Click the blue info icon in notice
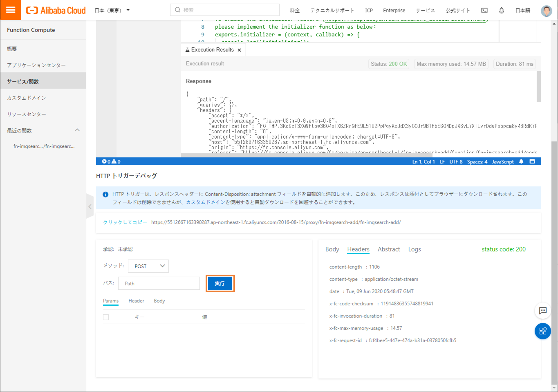 105,195
